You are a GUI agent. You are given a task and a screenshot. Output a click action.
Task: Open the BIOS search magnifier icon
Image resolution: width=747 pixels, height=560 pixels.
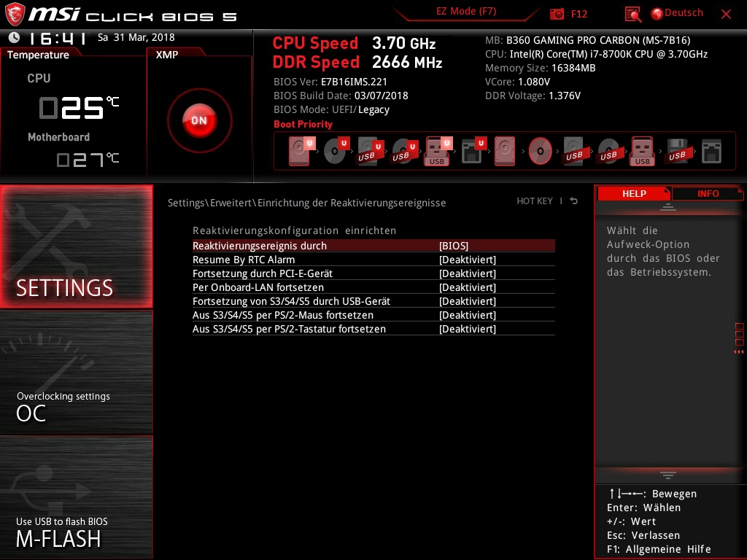click(632, 15)
